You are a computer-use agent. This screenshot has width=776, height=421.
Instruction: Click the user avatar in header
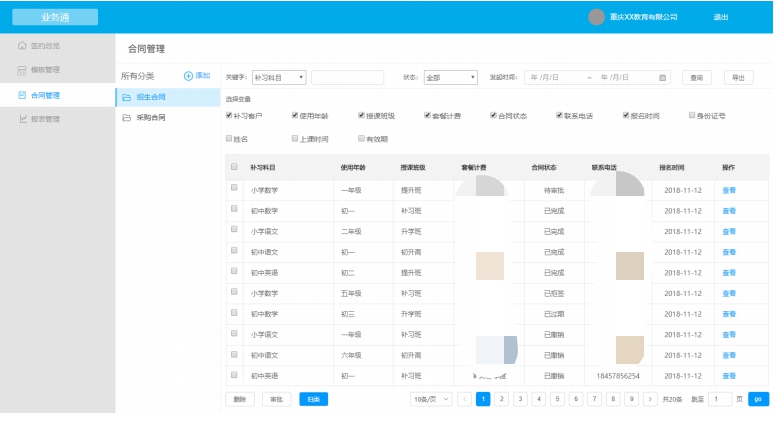point(597,17)
